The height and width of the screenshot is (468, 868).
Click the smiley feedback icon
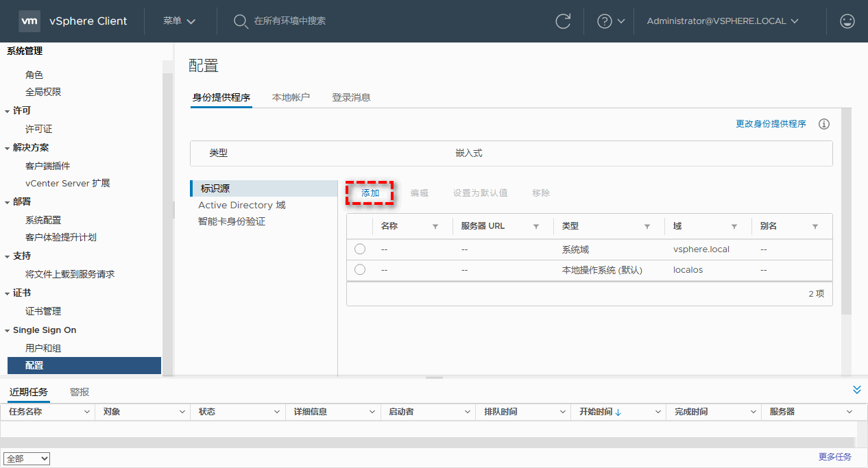pos(847,21)
